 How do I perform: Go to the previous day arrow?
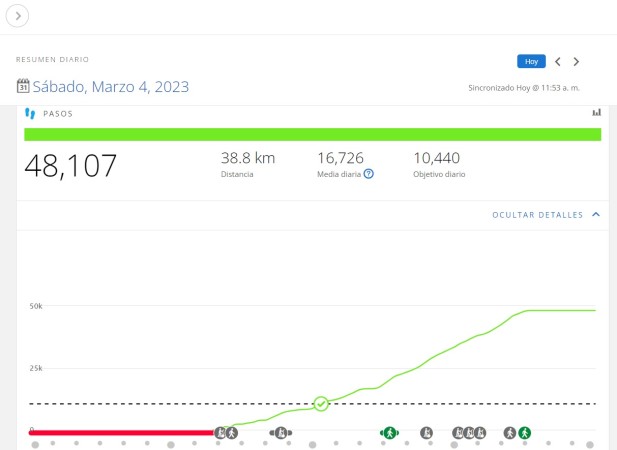click(558, 61)
